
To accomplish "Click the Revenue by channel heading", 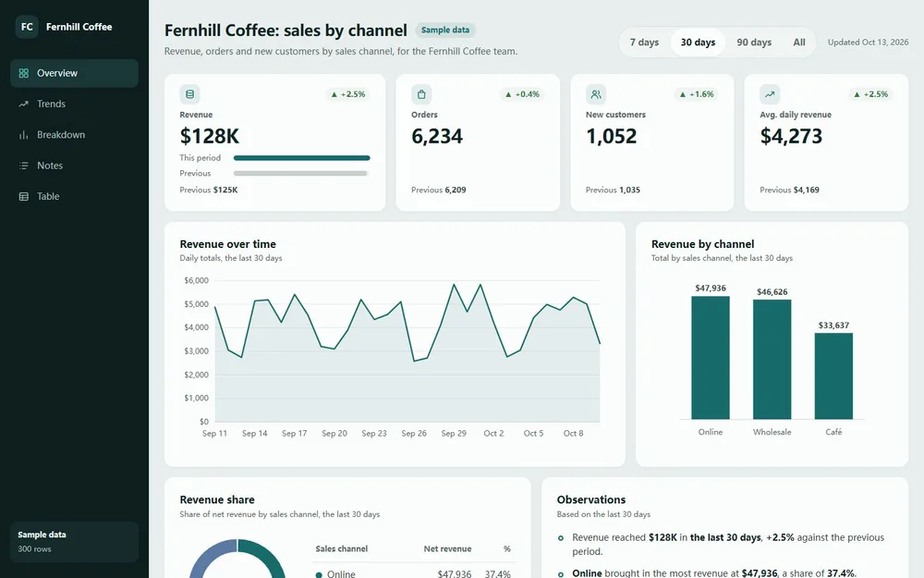I will point(702,244).
